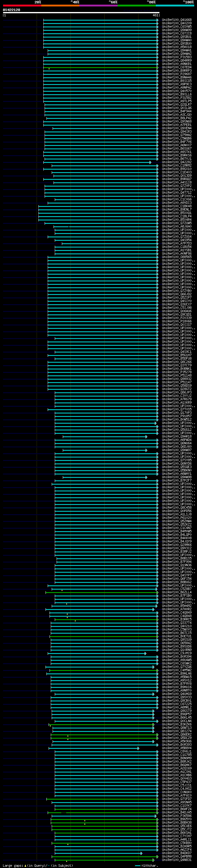197x868 pixels.
Task: Click the purple ~60% identity color band
Action: click(99, 6)
